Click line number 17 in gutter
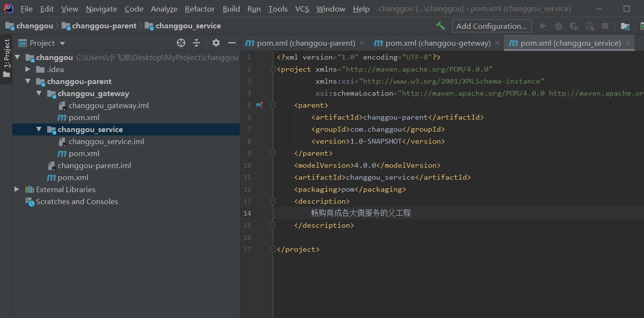Viewport: 644px width, 318px height. click(247, 249)
